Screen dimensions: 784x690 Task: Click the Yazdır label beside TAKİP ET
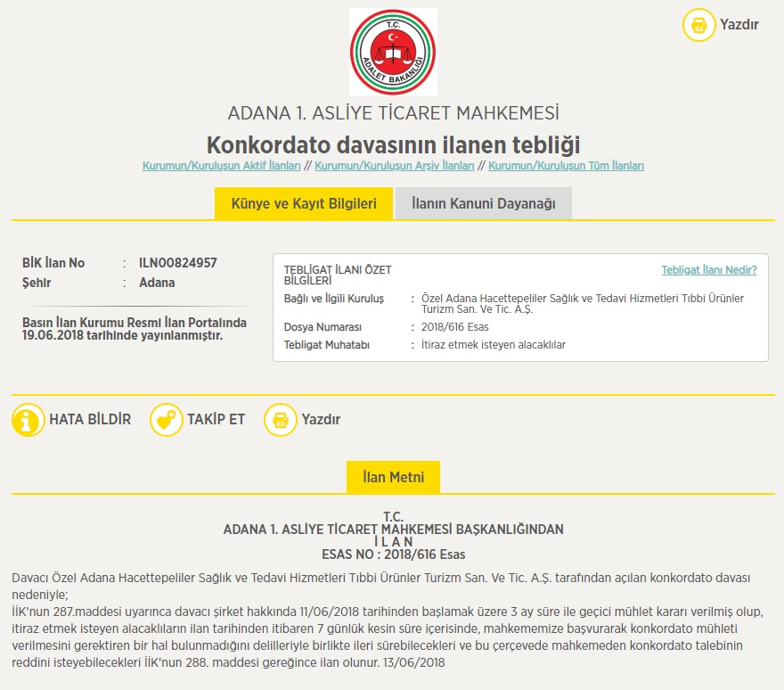point(321,420)
